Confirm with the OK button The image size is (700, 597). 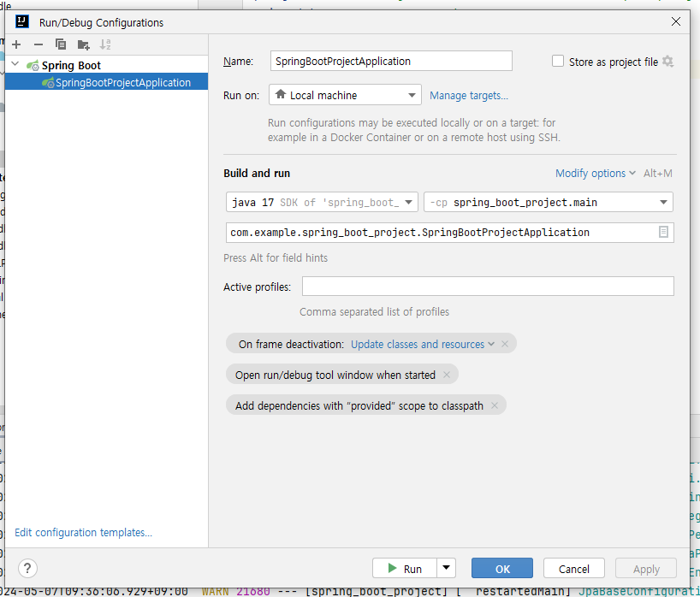[x=502, y=569]
